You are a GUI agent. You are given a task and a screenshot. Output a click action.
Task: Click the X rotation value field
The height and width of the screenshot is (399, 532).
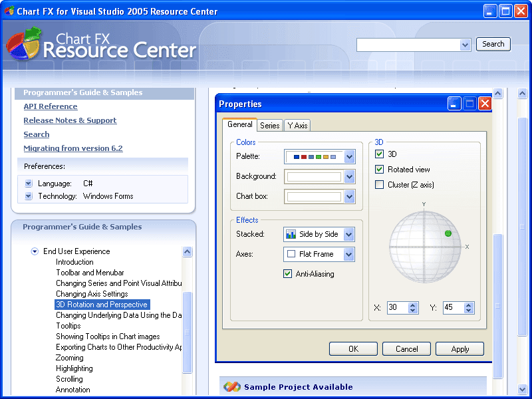[397, 308]
